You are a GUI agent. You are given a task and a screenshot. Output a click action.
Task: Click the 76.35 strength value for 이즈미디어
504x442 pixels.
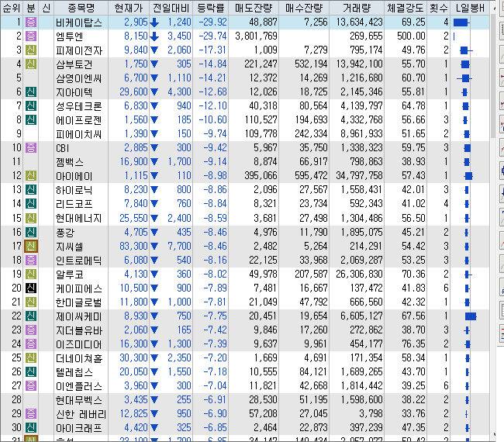pyautogui.click(x=413, y=344)
